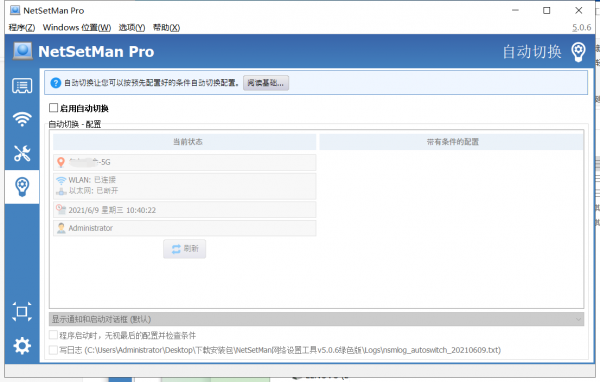Open the Profiles list sidebar icon
The image size is (600, 382).
[x=22, y=86]
